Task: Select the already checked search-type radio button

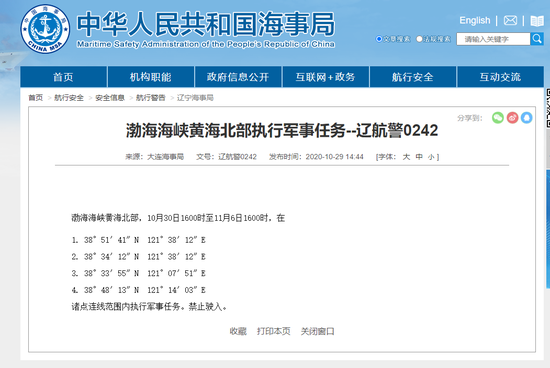Action: (x=379, y=39)
